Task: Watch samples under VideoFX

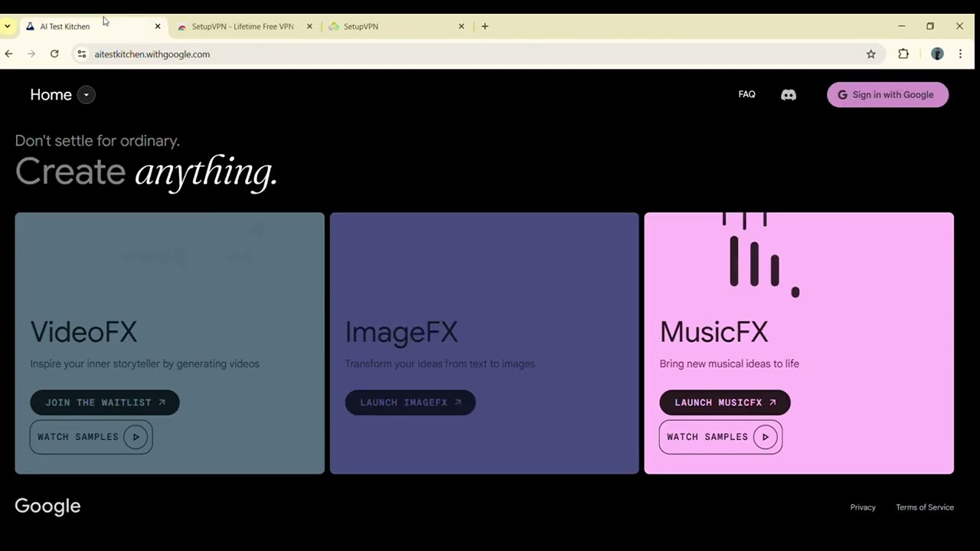Action: (91, 437)
